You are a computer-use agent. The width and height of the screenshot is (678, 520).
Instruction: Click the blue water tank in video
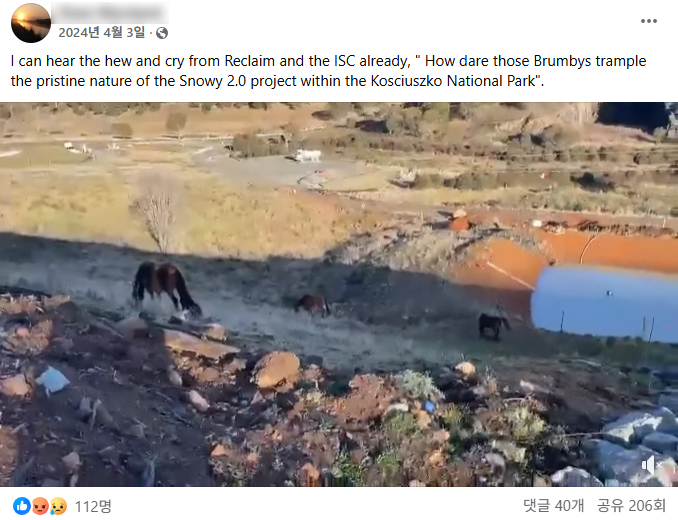click(604, 303)
